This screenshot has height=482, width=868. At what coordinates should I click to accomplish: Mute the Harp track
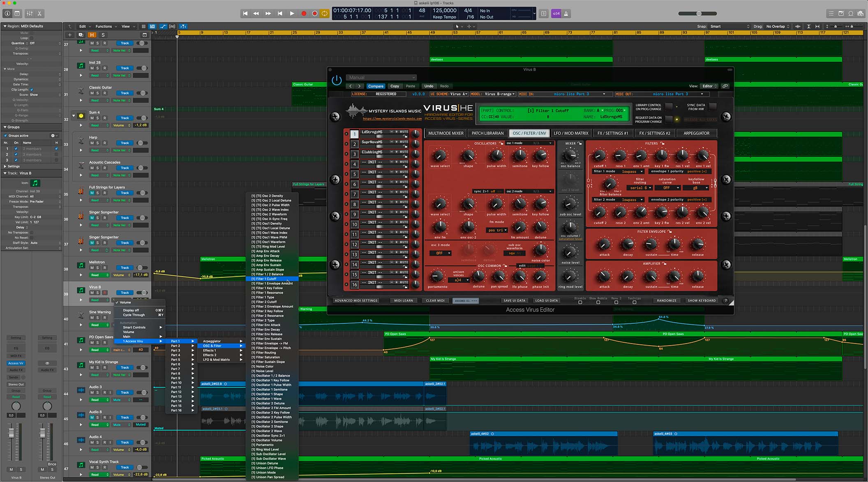click(92, 143)
